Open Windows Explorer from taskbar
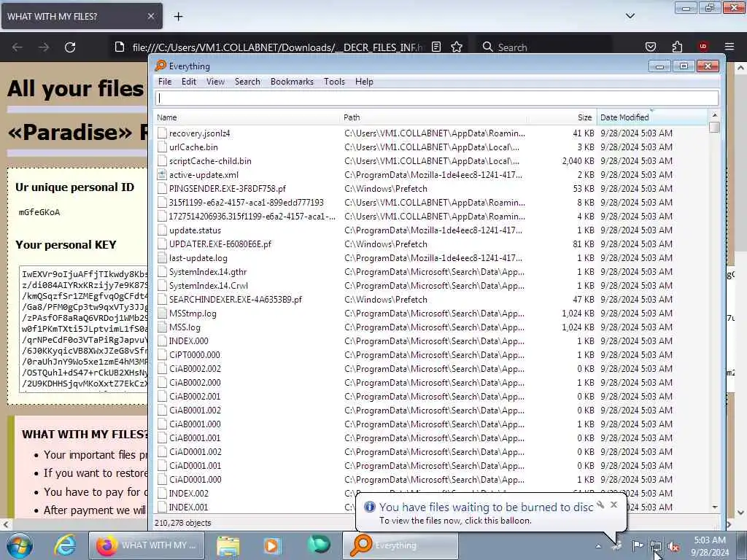Viewport: 747px width, 560px height. (x=228, y=545)
